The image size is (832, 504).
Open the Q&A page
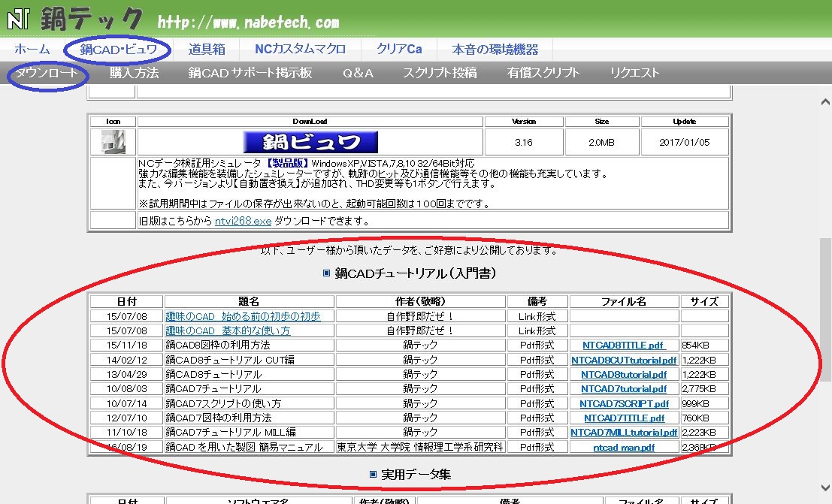359,73
